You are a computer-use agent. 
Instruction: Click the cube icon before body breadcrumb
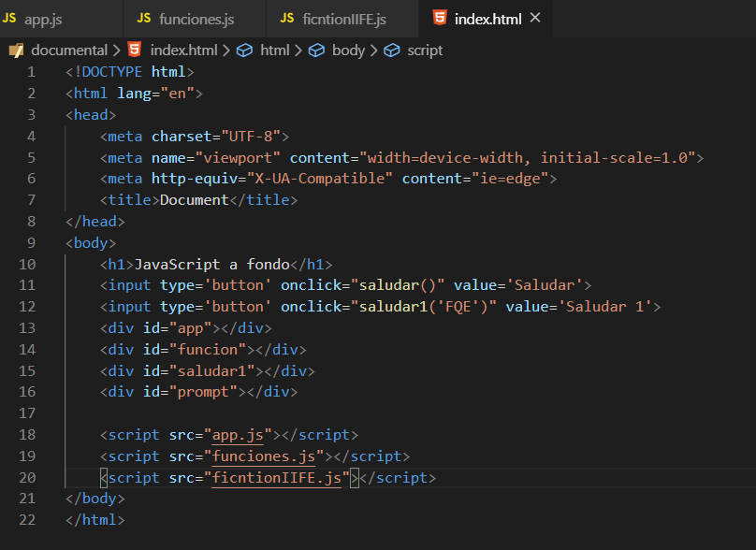[316, 51]
